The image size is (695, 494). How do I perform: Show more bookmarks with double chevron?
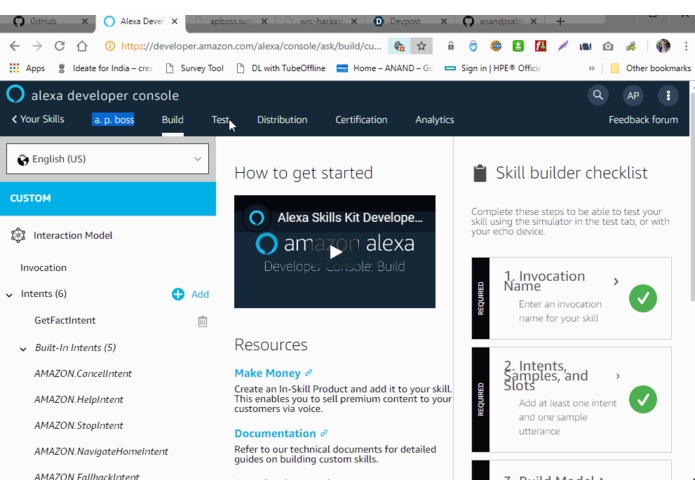591,68
